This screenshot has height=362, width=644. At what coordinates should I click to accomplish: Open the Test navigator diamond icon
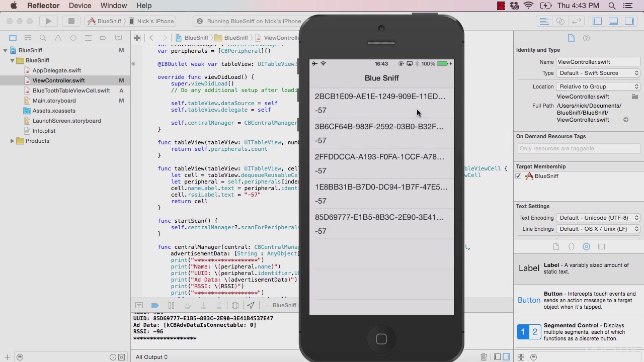point(73,38)
